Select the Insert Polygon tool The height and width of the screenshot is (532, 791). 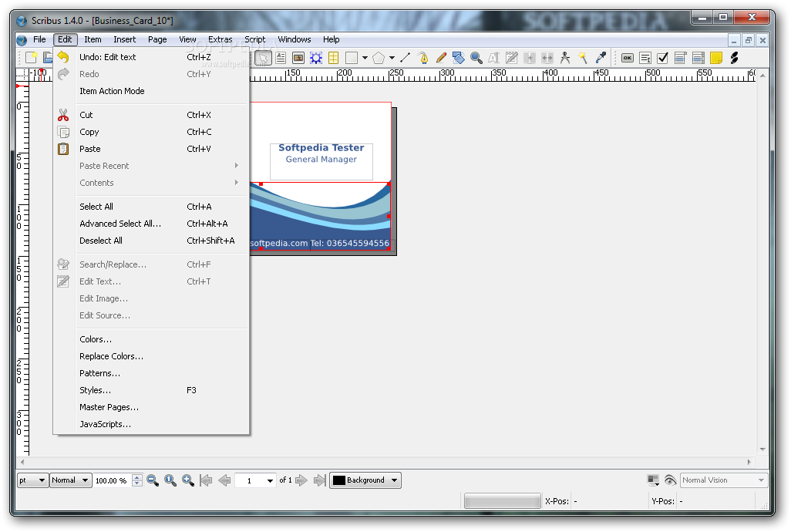[379, 58]
